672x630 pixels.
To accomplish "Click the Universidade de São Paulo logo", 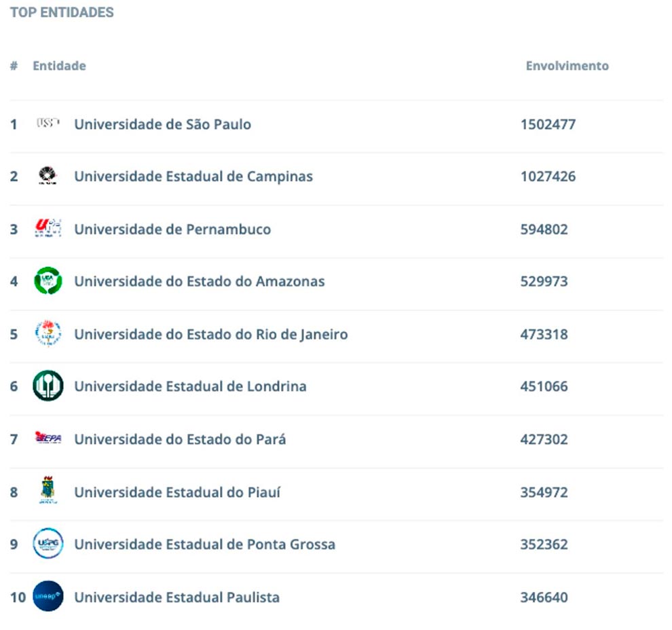I will tap(48, 124).
